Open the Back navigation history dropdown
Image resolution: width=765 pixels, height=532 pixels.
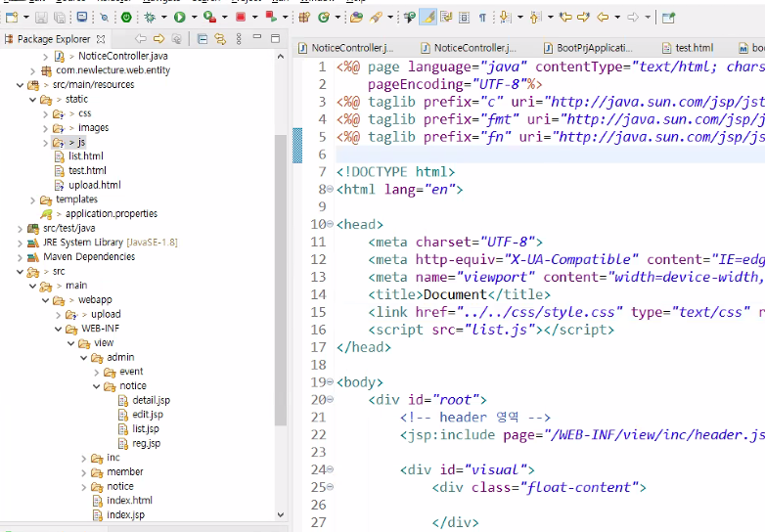pyautogui.click(x=617, y=18)
